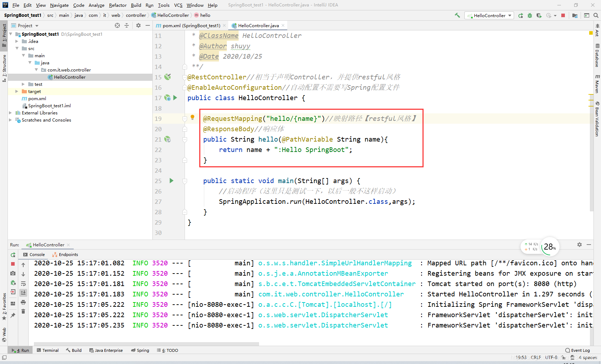Open the HelloController run configuration dropdown

click(489, 15)
